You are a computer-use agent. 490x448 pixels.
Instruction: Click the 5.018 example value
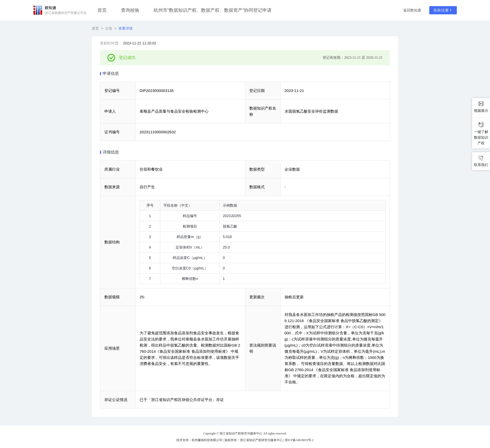coord(227,237)
